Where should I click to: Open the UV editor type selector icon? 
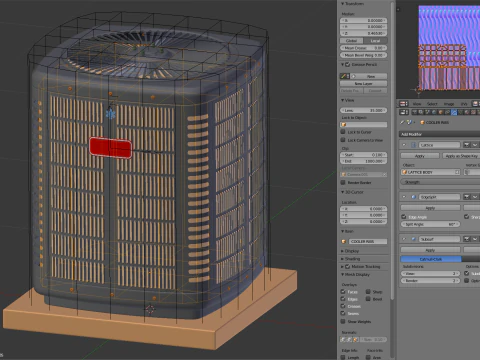404,104
